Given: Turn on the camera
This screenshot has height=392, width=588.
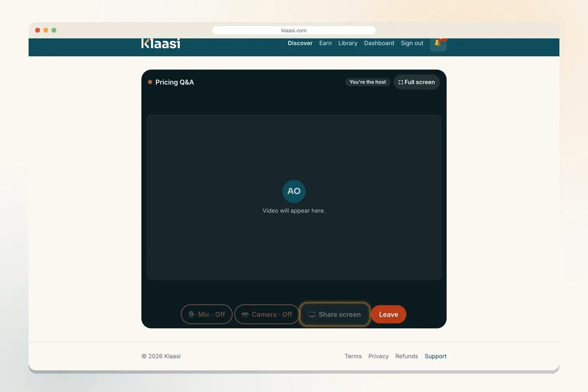Looking at the screenshot, I should 267,314.
